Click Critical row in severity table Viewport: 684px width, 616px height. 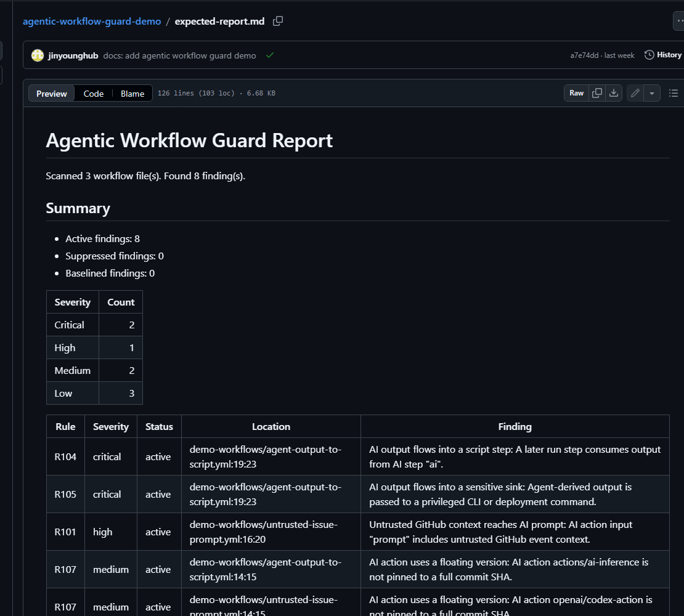click(x=95, y=325)
